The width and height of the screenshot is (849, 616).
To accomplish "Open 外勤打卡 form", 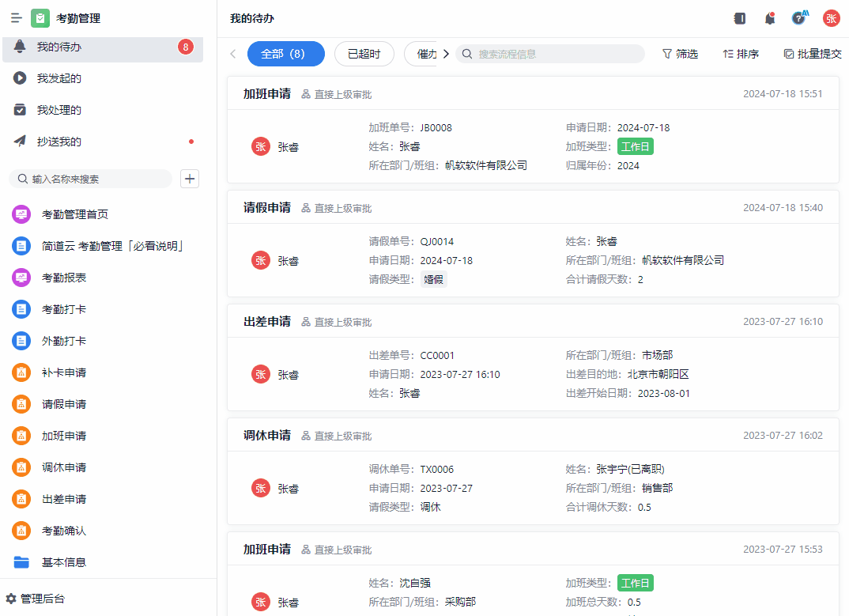I will (x=103, y=341).
